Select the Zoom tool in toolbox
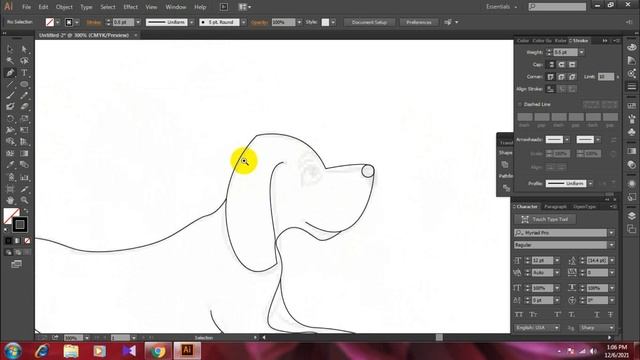 click(x=24, y=200)
